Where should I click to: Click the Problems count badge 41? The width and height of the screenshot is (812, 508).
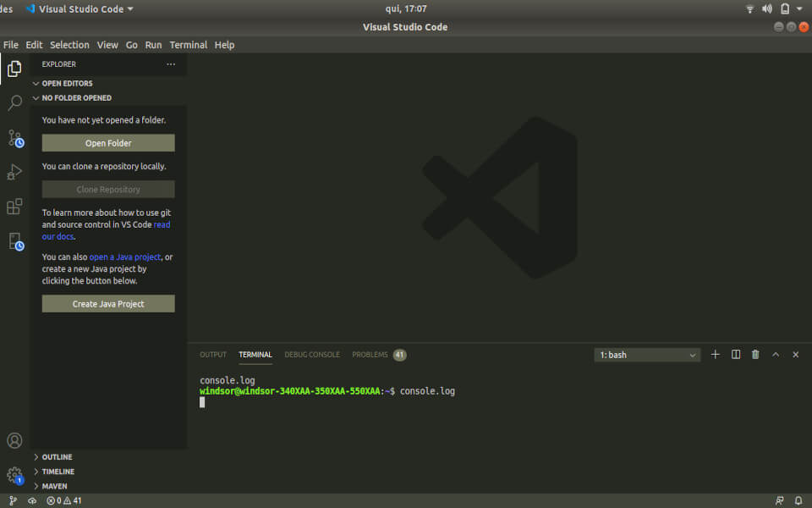399,355
